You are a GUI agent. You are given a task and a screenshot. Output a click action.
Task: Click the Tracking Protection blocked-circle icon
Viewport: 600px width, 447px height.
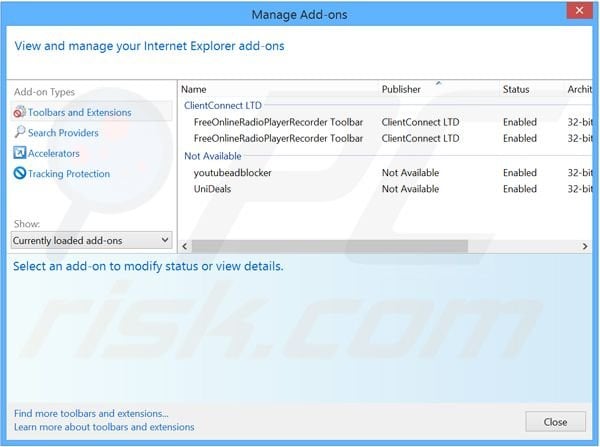click(20, 173)
